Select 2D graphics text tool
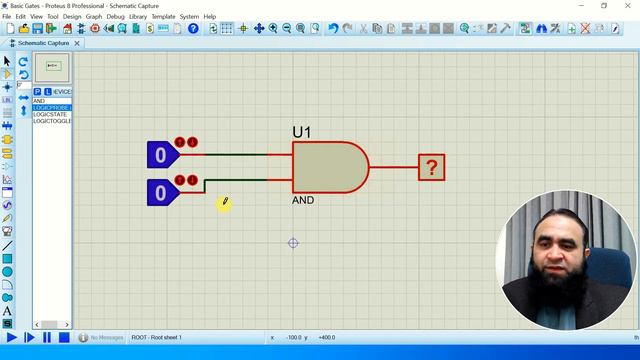This screenshot has height=360, width=640. (x=7, y=311)
